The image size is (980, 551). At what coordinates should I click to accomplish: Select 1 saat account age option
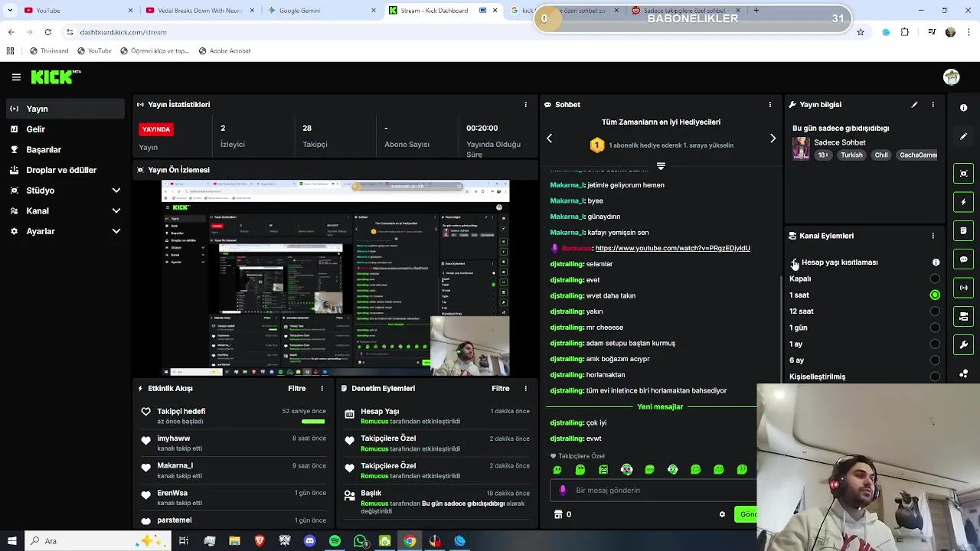pos(935,295)
